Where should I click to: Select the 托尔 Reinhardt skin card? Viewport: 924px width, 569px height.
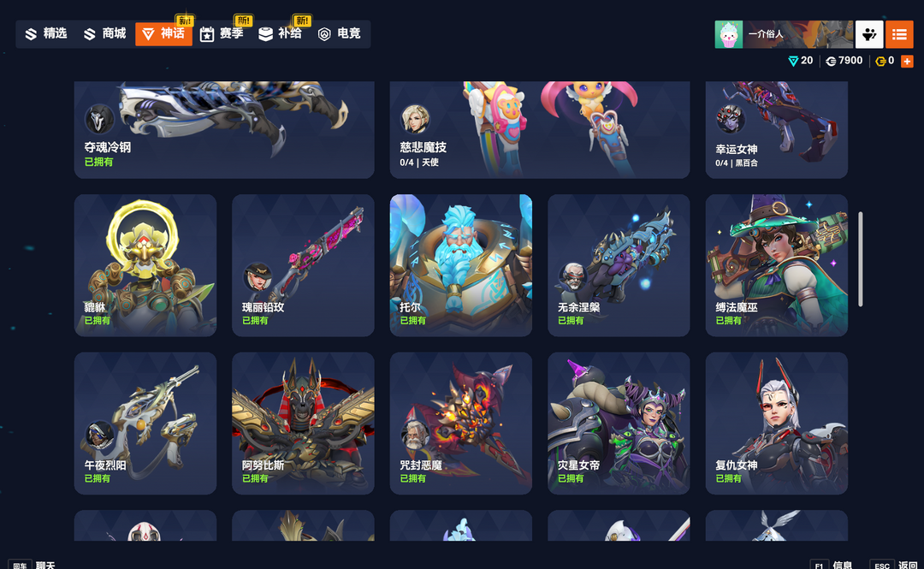pyautogui.click(x=461, y=265)
